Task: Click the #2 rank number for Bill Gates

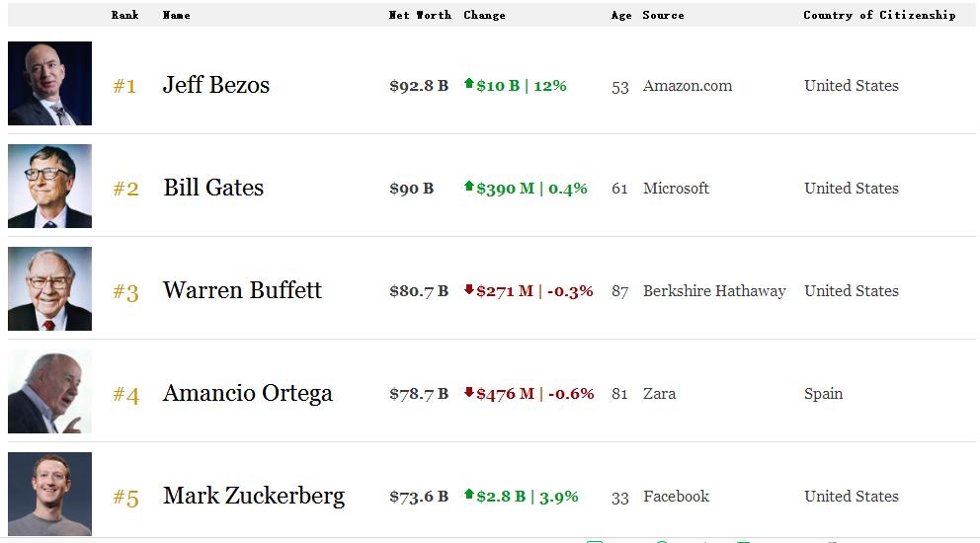Action: click(125, 189)
